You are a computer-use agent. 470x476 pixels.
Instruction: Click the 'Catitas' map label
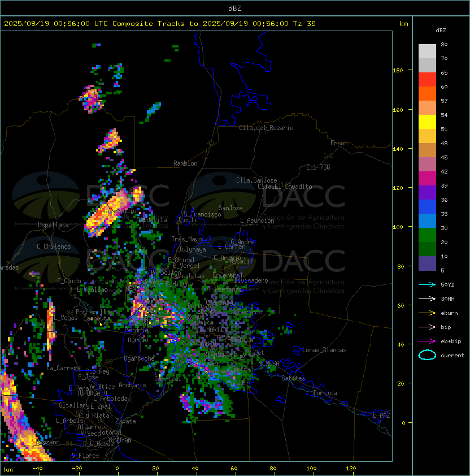click(293, 378)
